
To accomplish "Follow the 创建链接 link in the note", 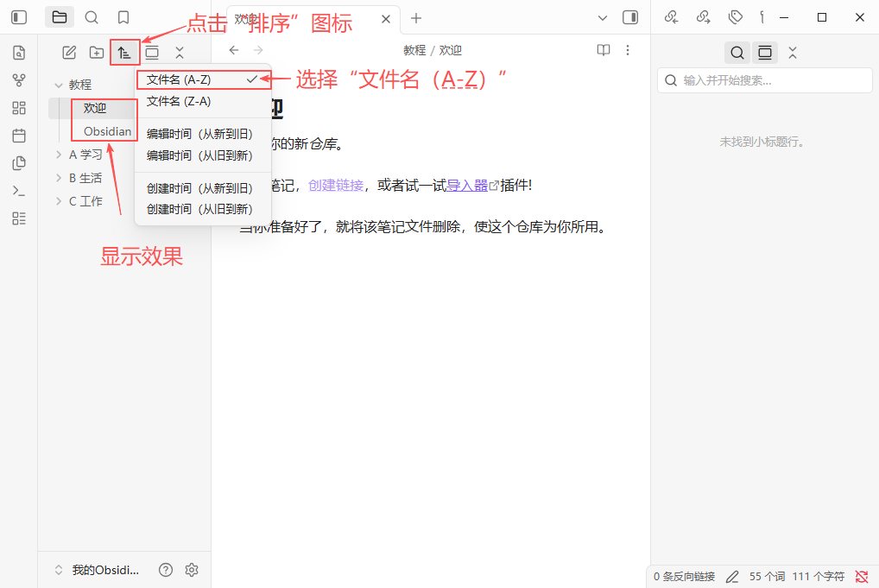I will click(336, 186).
